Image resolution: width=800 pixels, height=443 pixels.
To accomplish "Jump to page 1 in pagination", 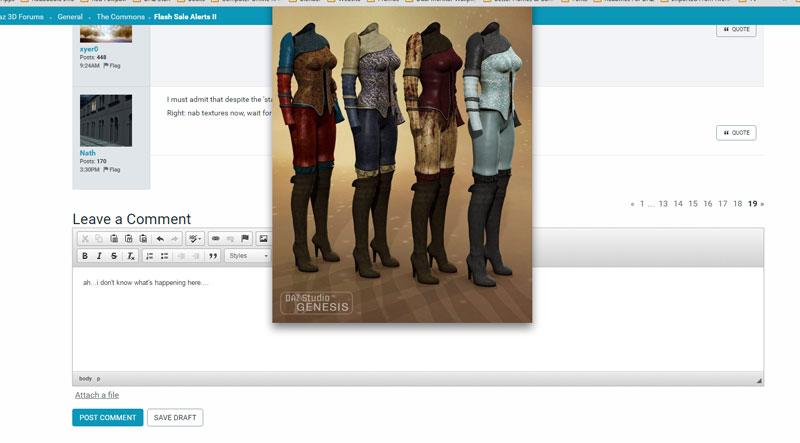I will (x=642, y=204).
